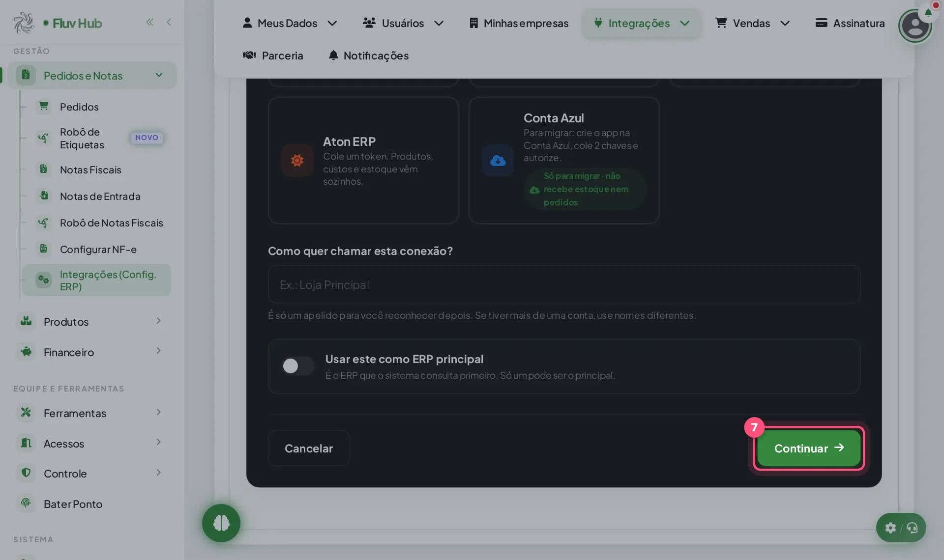Focus the connection name input field

tap(564, 284)
